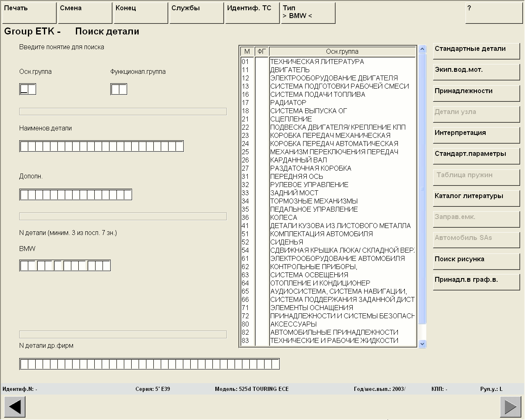The height and width of the screenshot is (420, 525).
Task: Select row 34 ТОРМОЗНЫЕ МЕХАНИЗМЫ
Action: [328, 201]
